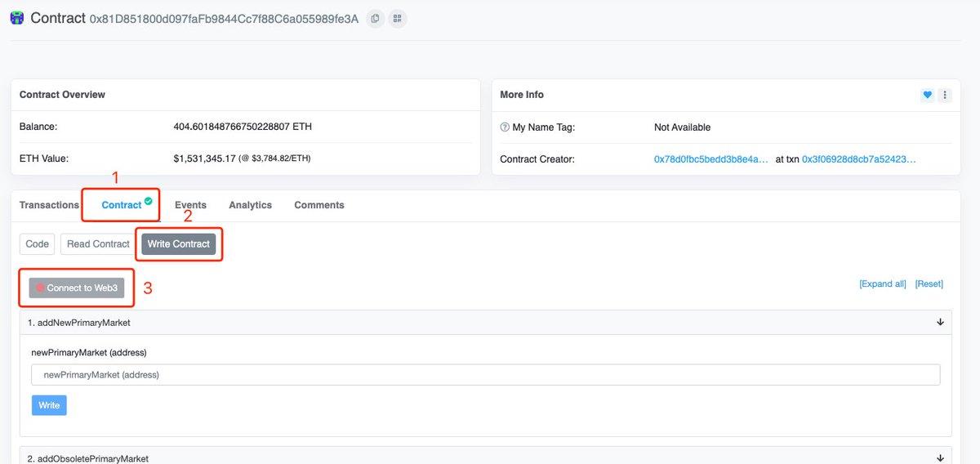Expand all contract functions
This screenshot has width=980, height=464.
click(x=883, y=284)
